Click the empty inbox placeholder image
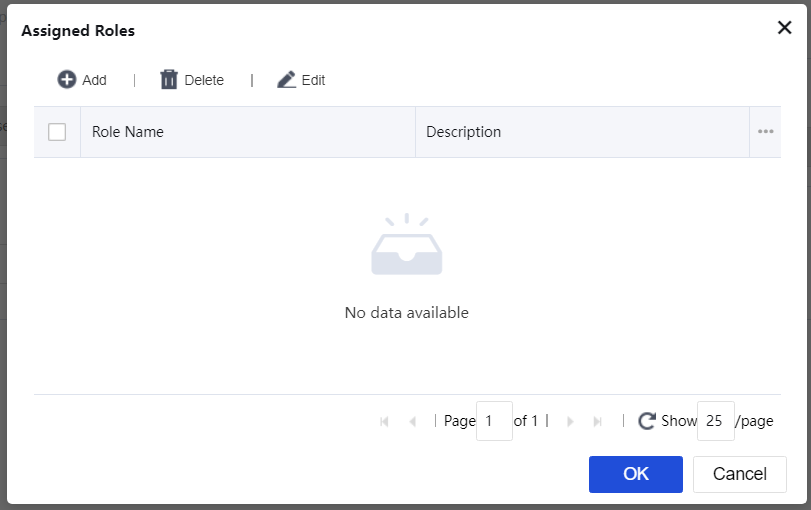This screenshot has width=811, height=510. coord(406,246)
